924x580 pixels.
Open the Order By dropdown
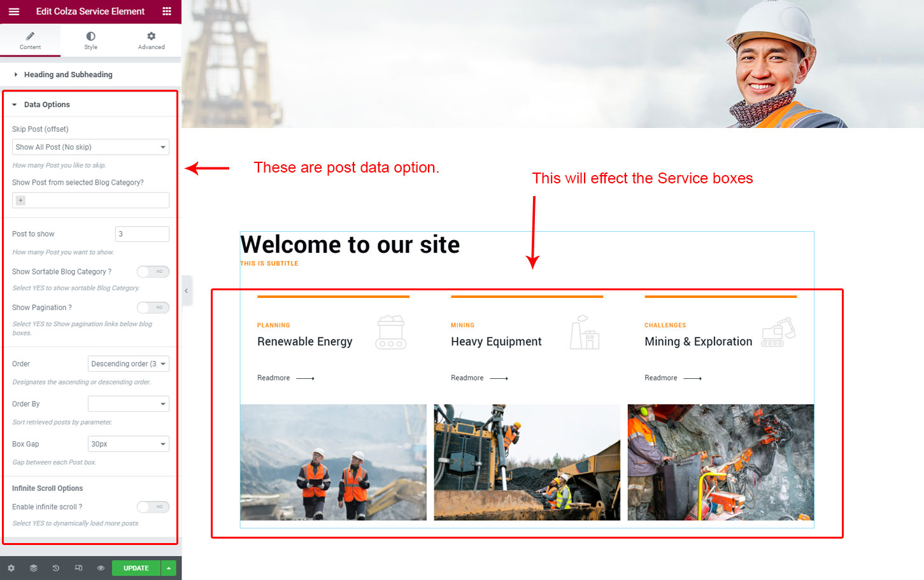[x=128, y=404]
